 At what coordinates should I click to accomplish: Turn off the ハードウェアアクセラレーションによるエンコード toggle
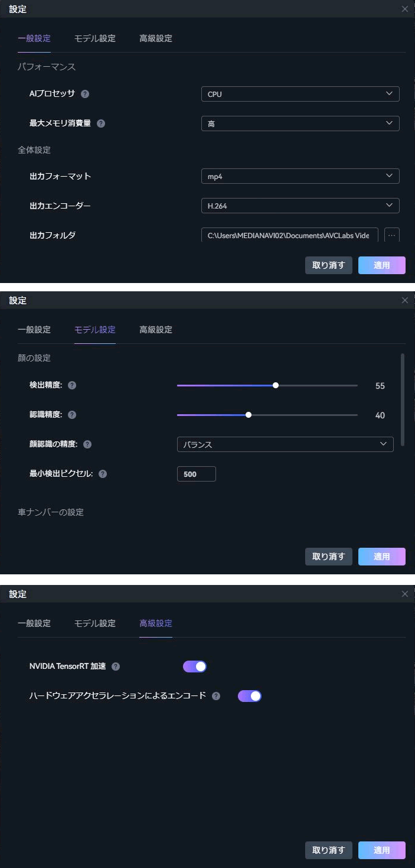click(249, 696)
